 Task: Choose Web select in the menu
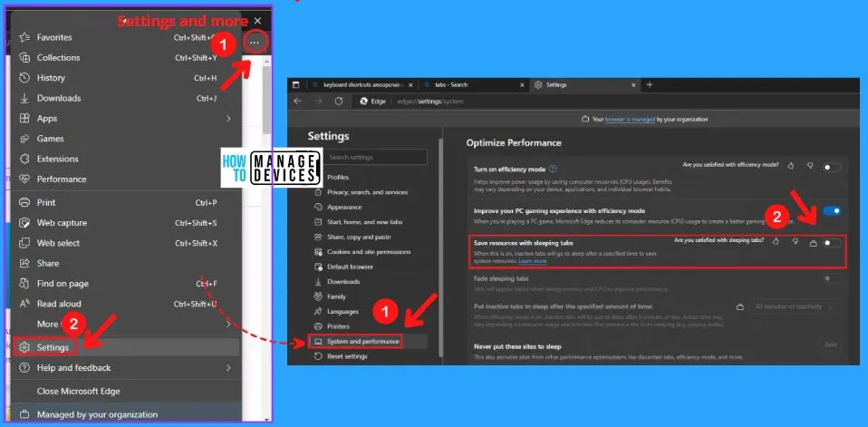[x=125, y=243]
